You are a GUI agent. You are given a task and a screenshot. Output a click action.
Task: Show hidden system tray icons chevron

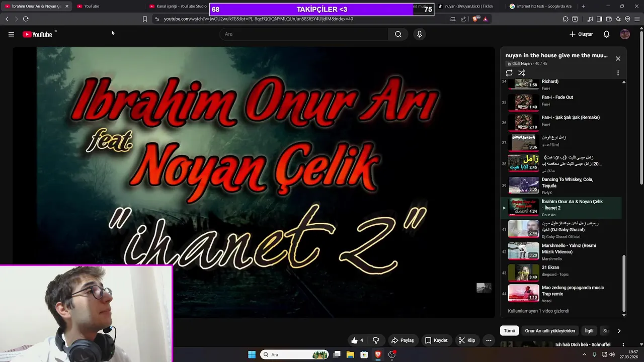[584, 354]
